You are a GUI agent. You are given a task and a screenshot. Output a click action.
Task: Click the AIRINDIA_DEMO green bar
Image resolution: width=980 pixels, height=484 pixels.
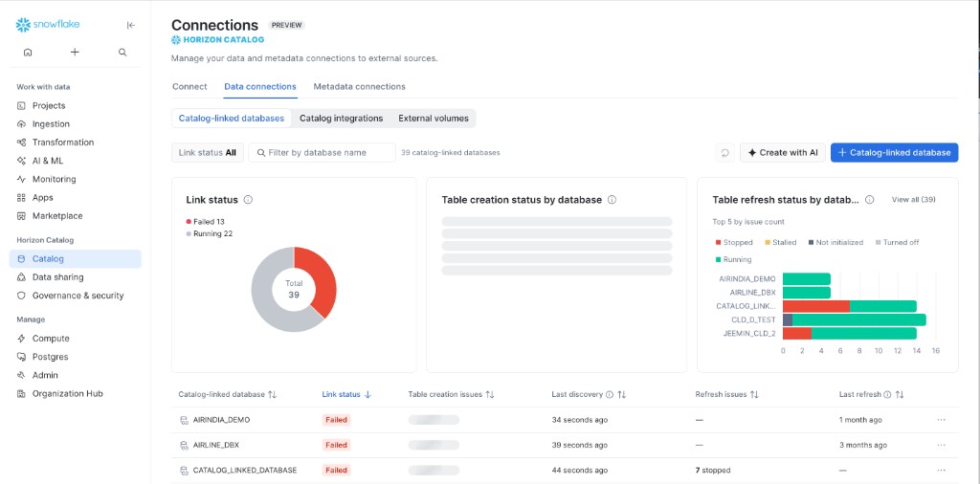point(806,279)
